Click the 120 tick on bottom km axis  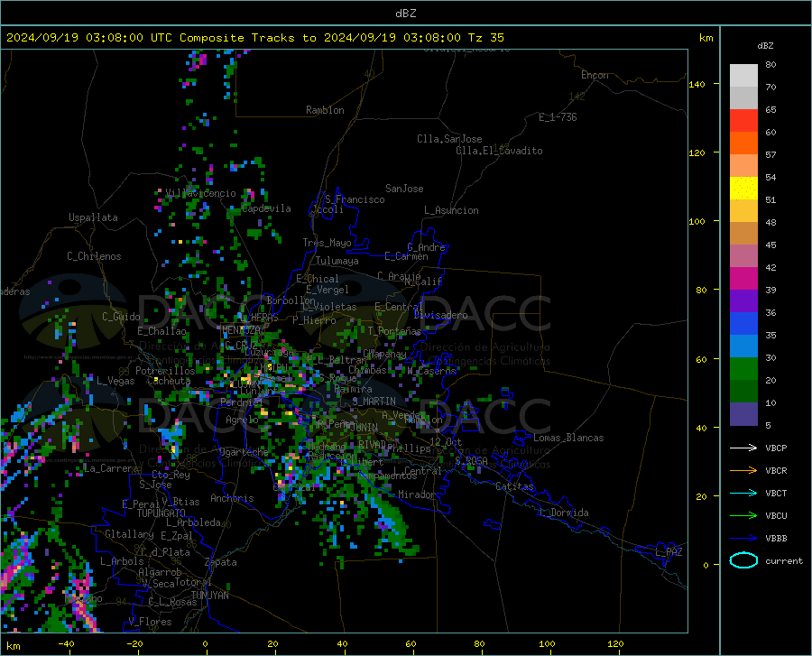[x=615, y=644]
